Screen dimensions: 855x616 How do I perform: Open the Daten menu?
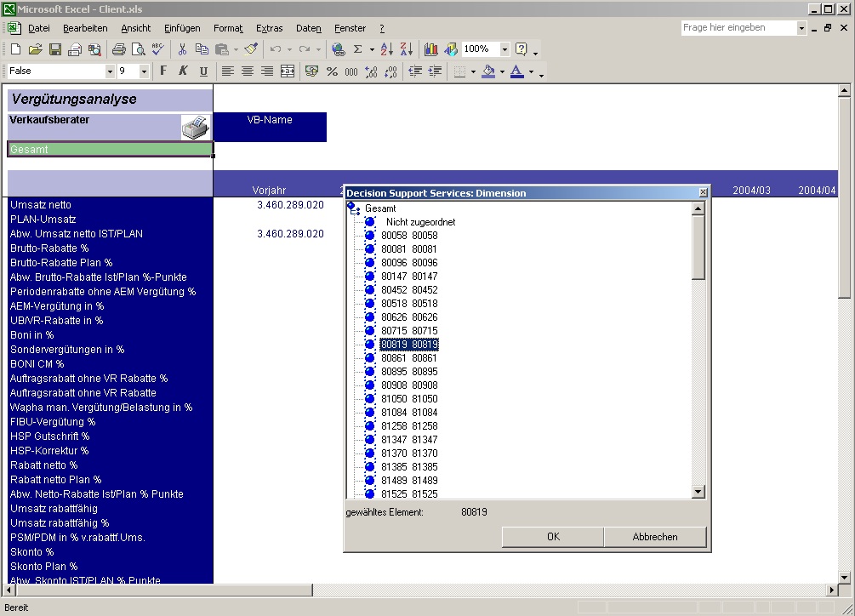coord(309,28)
